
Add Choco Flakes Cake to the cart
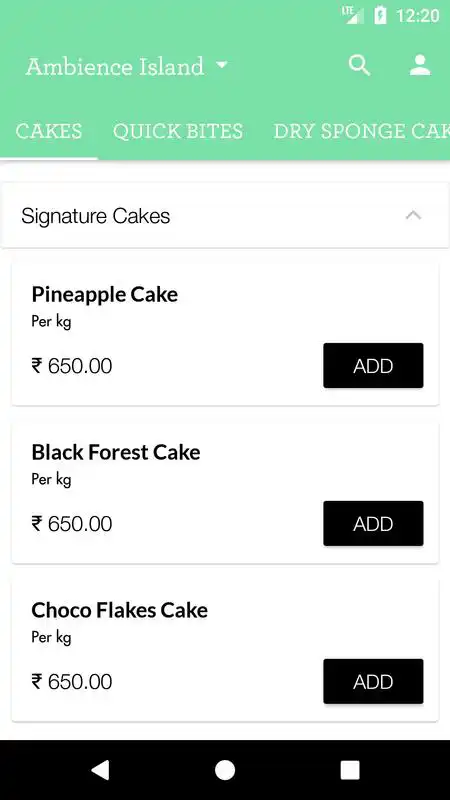[x=373, y=681]
